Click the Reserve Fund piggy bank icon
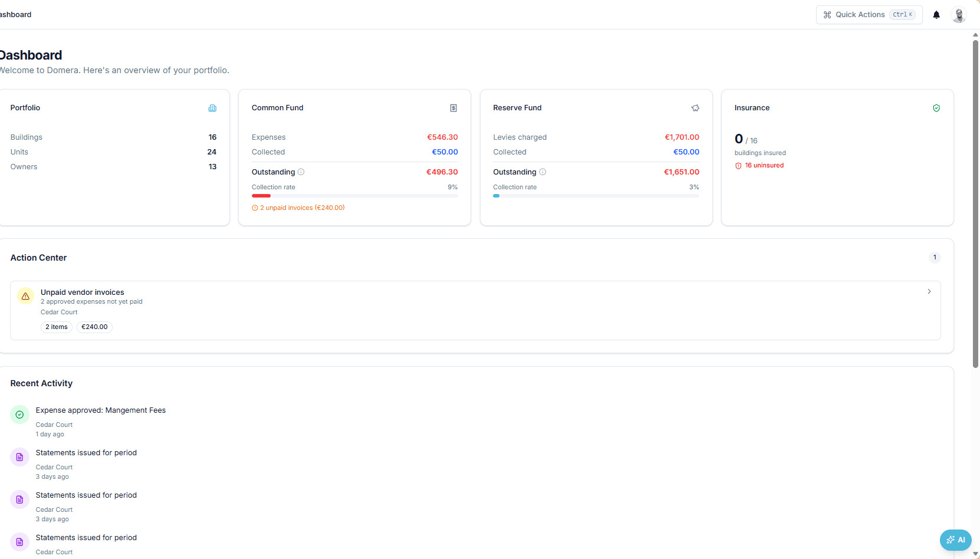 click(695, 108)
